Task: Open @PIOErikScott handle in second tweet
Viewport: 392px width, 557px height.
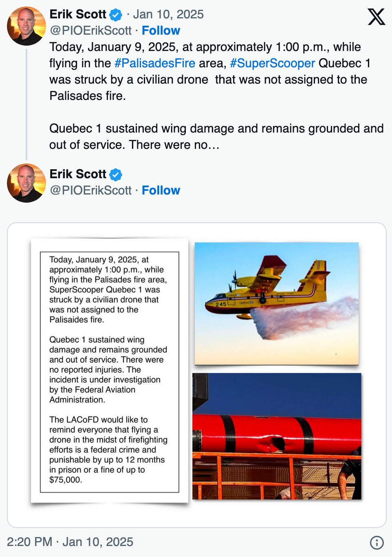Action: [90, 190]
